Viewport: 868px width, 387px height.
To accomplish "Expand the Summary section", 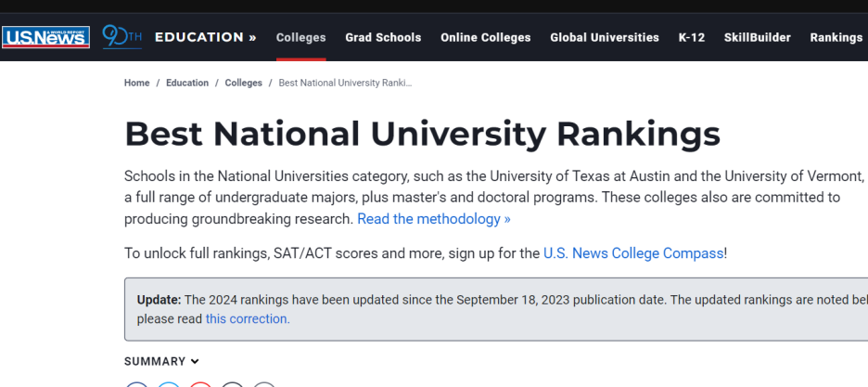I will click(161, 362).
